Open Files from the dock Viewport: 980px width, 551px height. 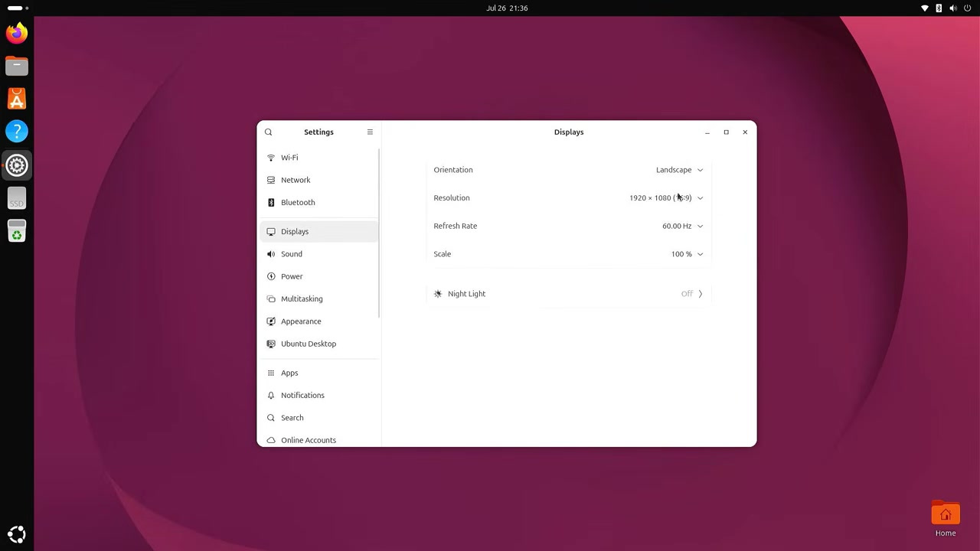pos(17,66)
